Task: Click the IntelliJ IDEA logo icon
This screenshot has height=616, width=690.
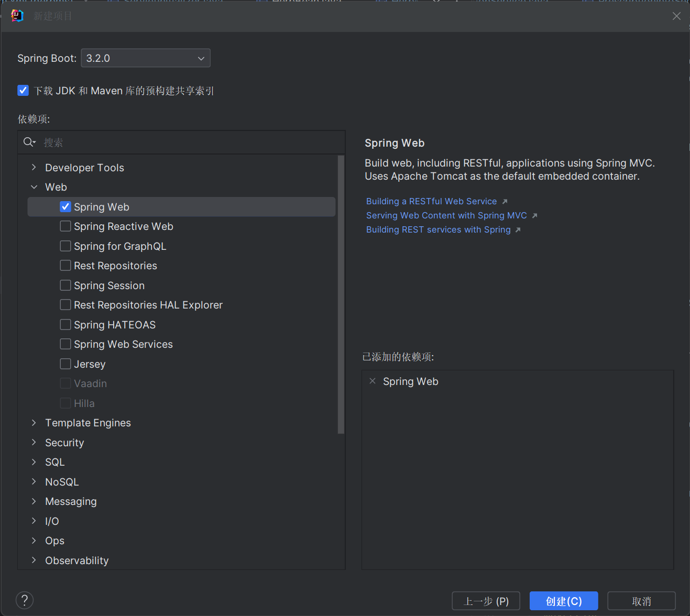Action: tap(17, 16)
